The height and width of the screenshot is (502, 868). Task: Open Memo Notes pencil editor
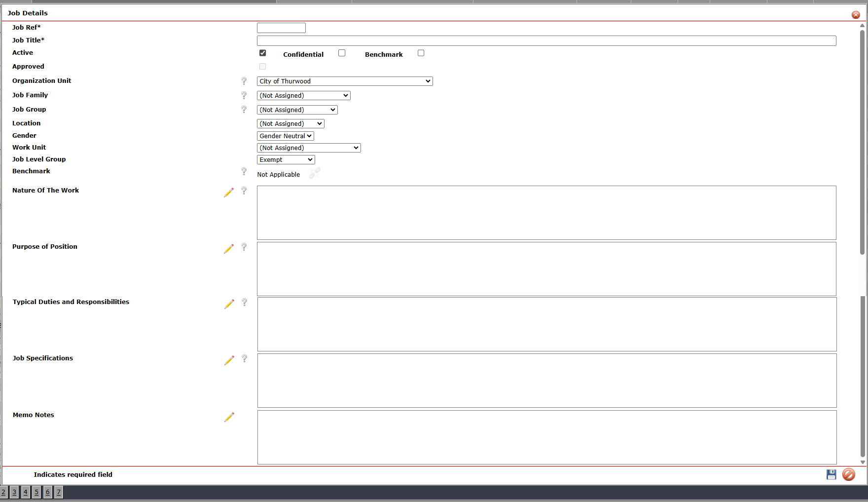[x=229, y=417]
